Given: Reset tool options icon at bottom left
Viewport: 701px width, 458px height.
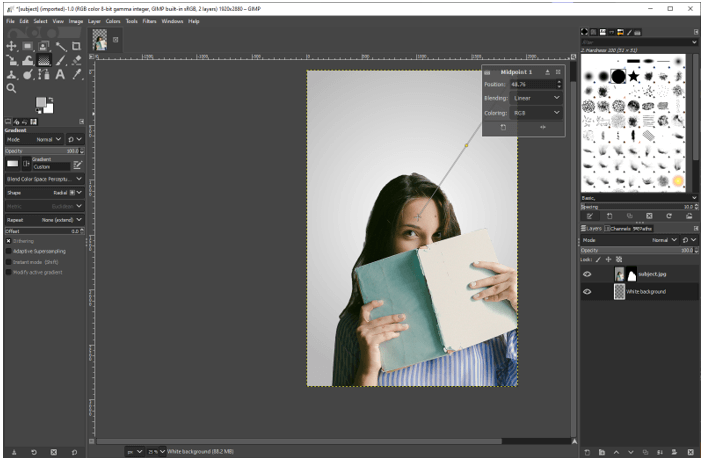Looking at the screenshot, I should click(x=74, y=452).
